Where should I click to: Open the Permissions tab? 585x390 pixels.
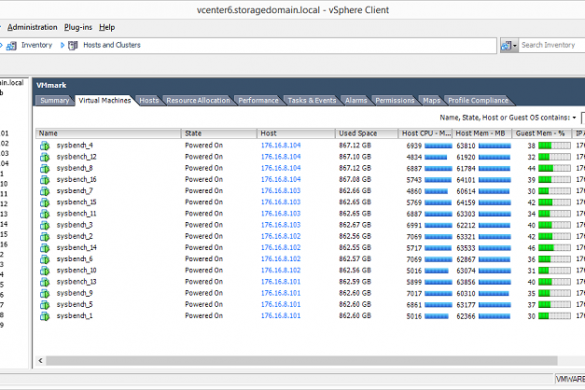(x=395, y=100)
